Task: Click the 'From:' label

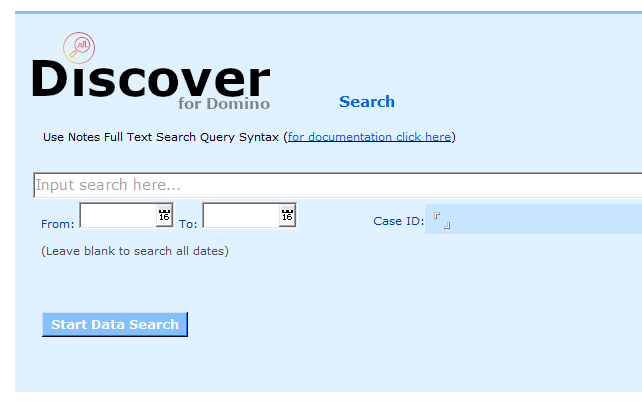Action: point(58,224)
